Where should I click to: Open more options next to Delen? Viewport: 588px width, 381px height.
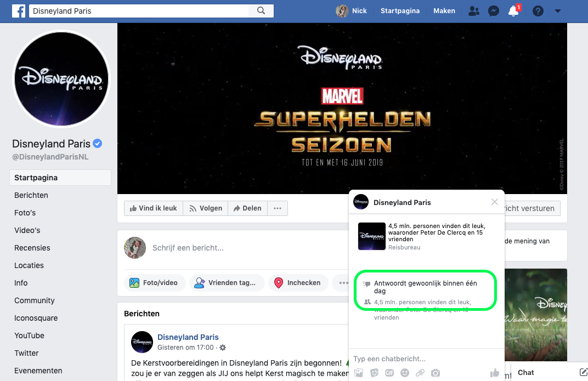pyautogui.click(x=278, y=208)
